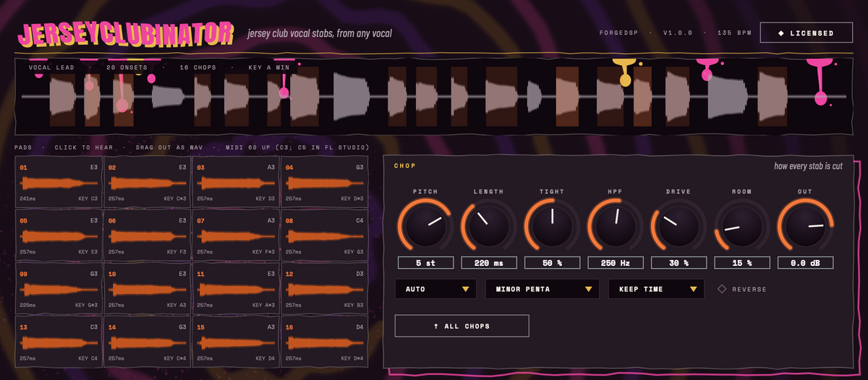The image size is (868, 380).
Task: Click the HPF knob
Action: click(x=616, y=225)
